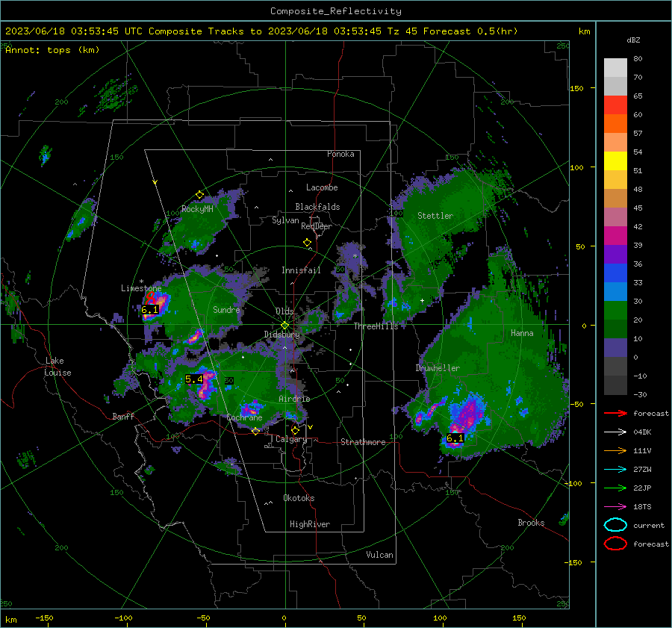
Task: Click the Banff label
Action: point(123,416)
